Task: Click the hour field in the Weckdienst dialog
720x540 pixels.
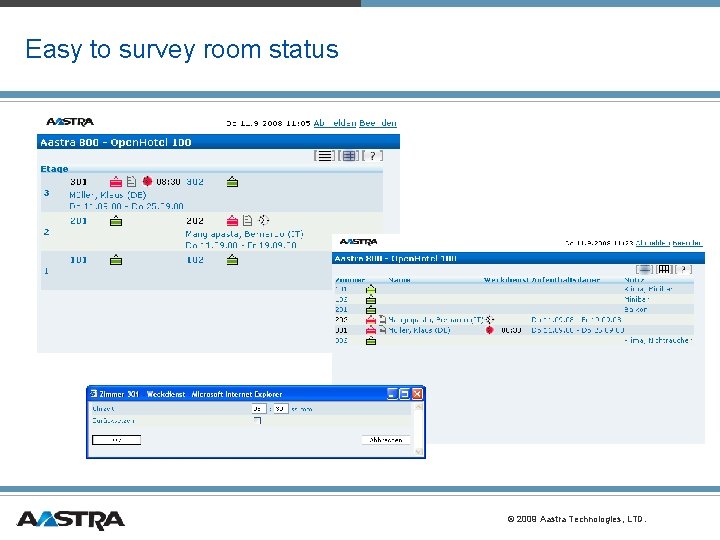Action: 259,408
